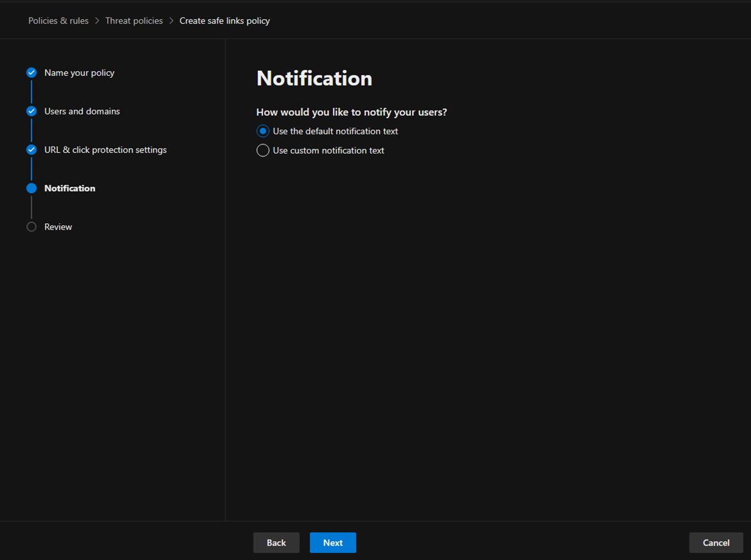Open the Policies & rules breadcrumb link
Viewport: 751px width, 560px height.
(59, 21)
